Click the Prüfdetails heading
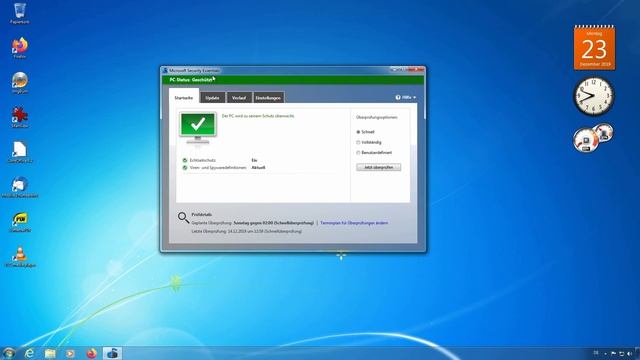 (x=202, y=214)
